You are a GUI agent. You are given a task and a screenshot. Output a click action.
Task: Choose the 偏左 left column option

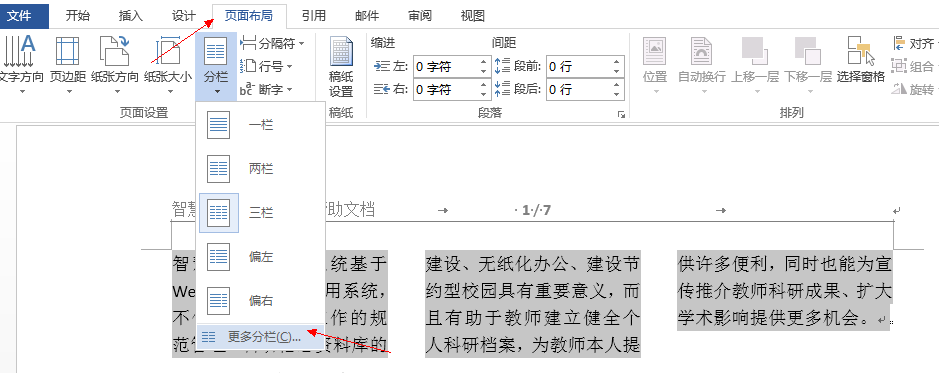261,257
